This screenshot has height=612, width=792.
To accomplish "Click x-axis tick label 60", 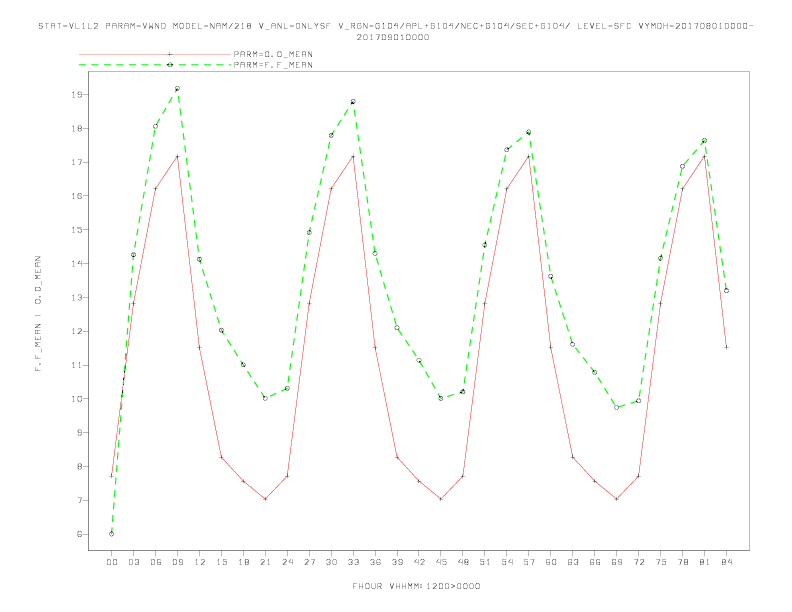I will pyautogui.click(x=551, y=562).
